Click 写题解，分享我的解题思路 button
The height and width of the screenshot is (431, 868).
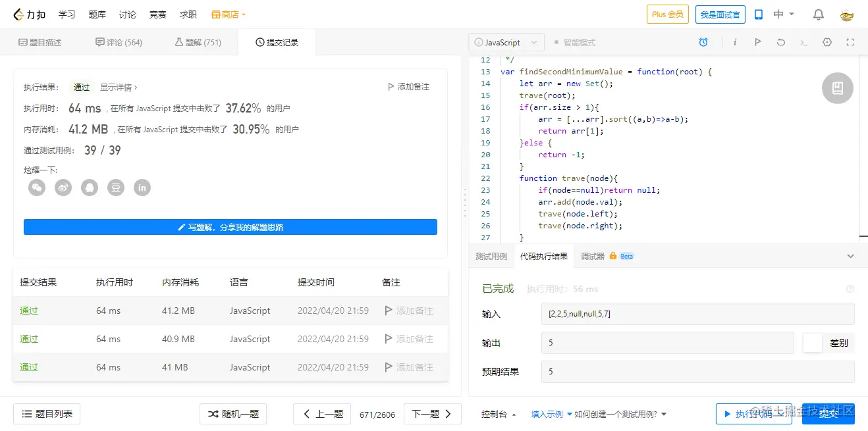tap(231, 227)
